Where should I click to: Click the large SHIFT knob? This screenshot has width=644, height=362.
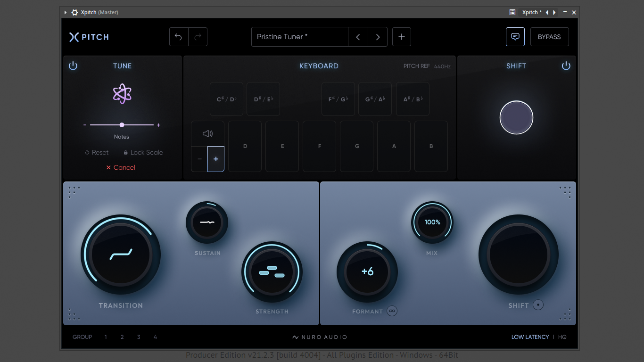tap(519, 255)
